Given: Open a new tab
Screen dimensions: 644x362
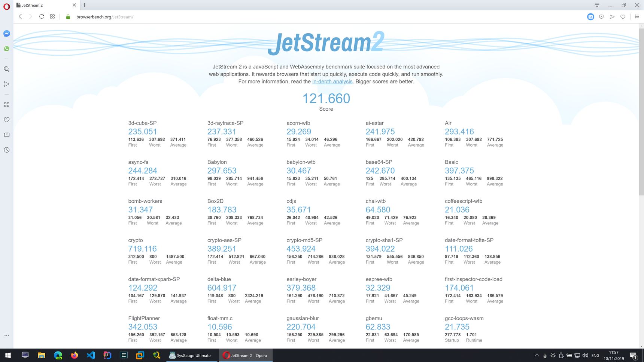Looking at the screenshot, I should click(85, 5).
